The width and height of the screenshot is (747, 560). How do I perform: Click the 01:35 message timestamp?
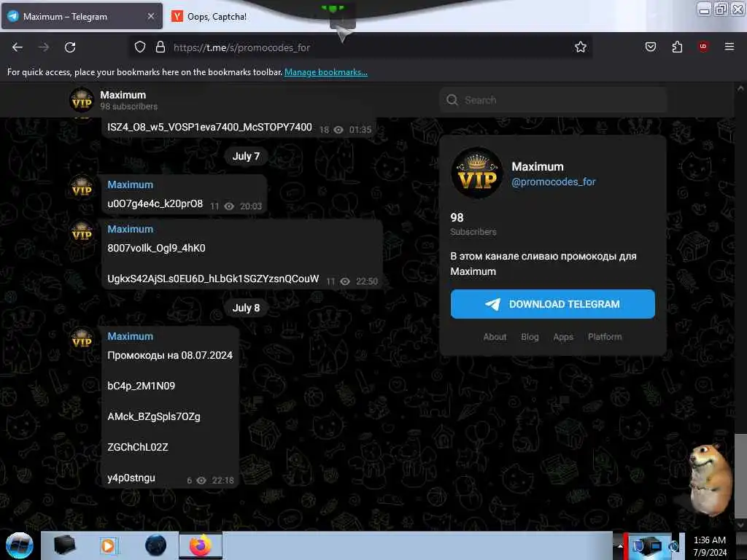tap(360, 130)
